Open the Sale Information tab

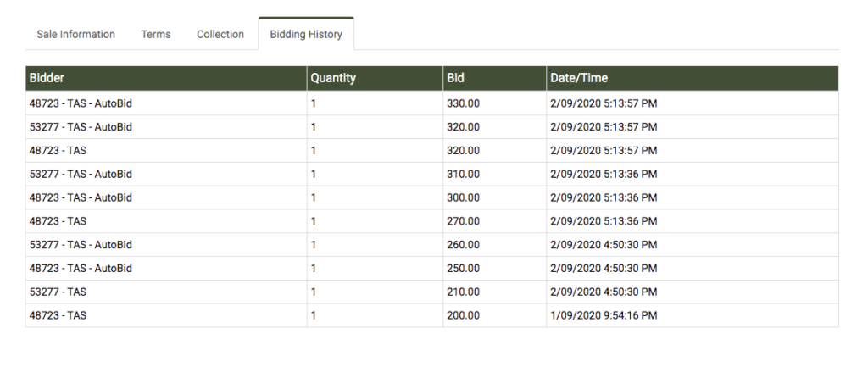pyautogui.click(x=75, y=35)
